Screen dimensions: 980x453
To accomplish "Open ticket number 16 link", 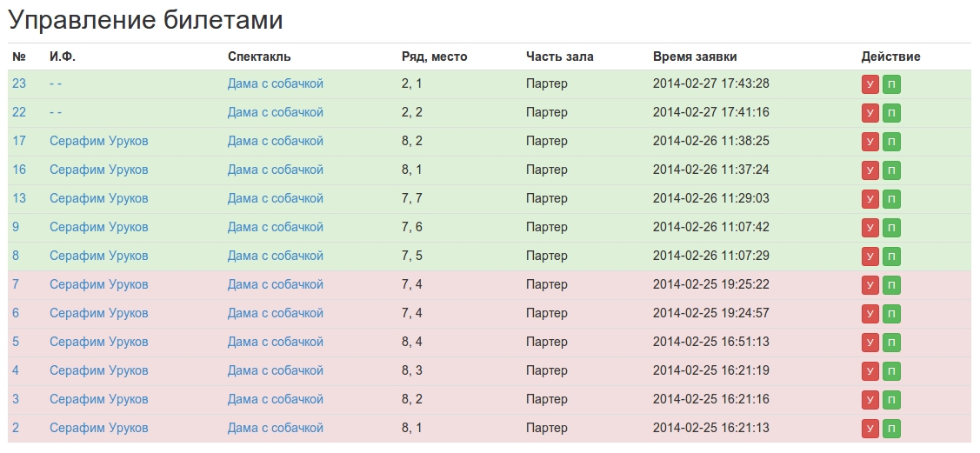I will 19,170.
